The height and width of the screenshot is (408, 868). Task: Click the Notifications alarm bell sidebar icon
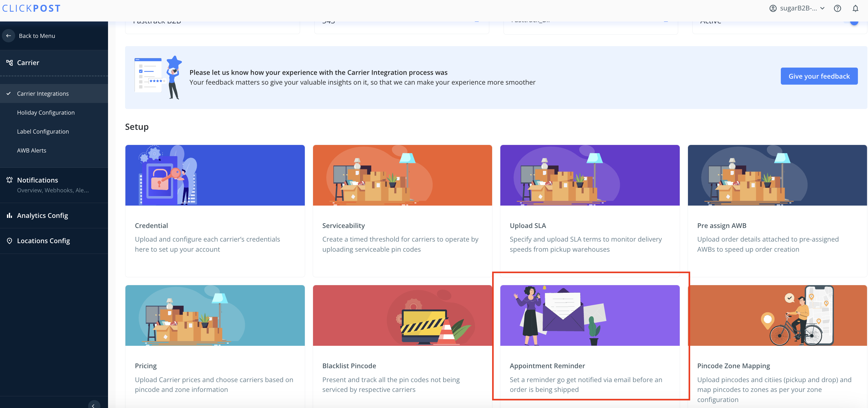coord(9,180)
